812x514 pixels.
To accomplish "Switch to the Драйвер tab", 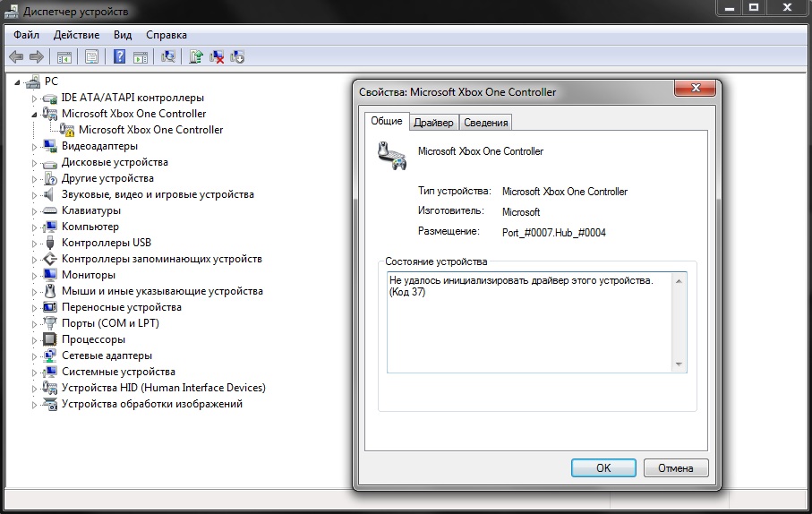I will tap(433, 123).
